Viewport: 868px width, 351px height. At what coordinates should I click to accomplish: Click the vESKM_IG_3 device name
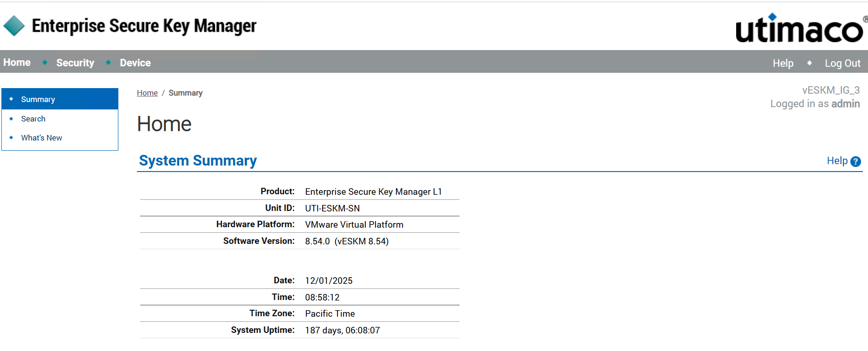[x=831, y=90]
